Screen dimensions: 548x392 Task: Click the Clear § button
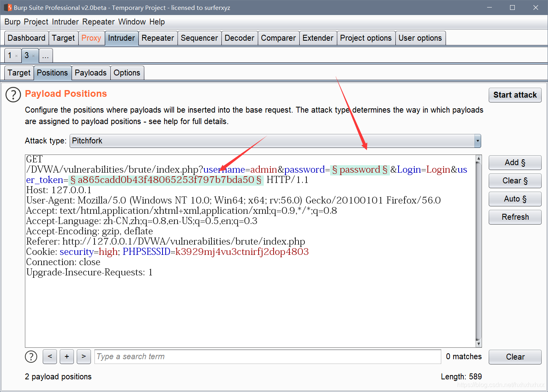pos(515,181)
